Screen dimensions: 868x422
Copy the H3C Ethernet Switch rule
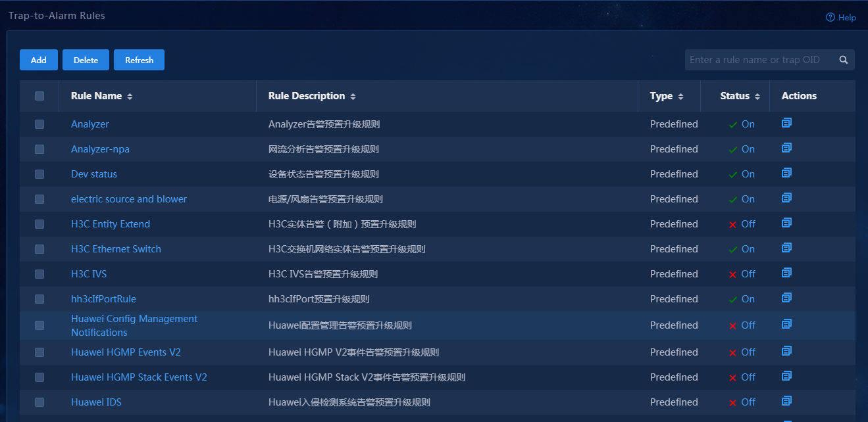point(786,248)
